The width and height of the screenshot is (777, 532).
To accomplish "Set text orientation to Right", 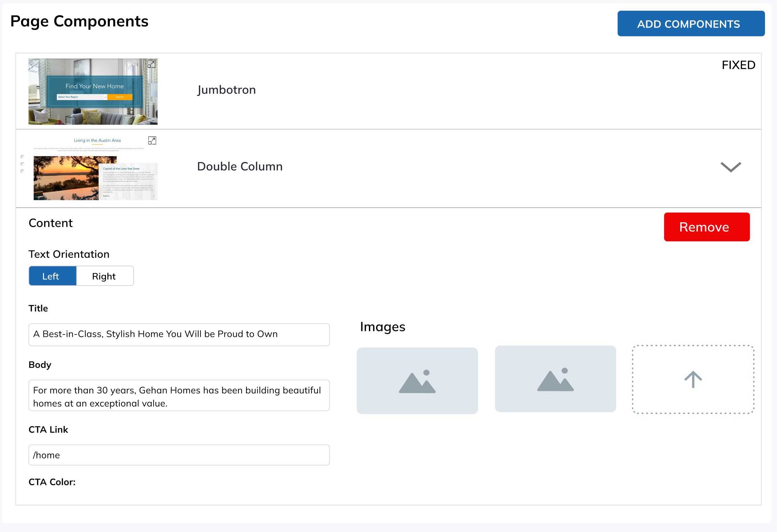I will pos(104,276).
